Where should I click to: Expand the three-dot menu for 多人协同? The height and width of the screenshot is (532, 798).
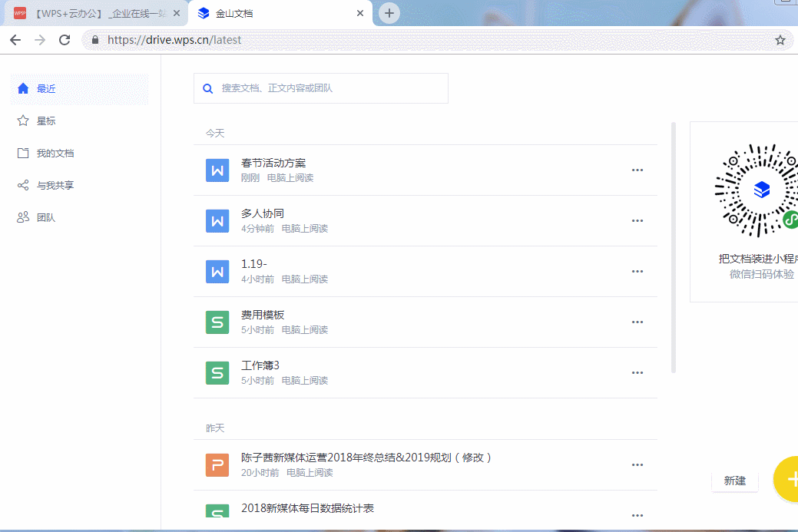click(637, 220)
